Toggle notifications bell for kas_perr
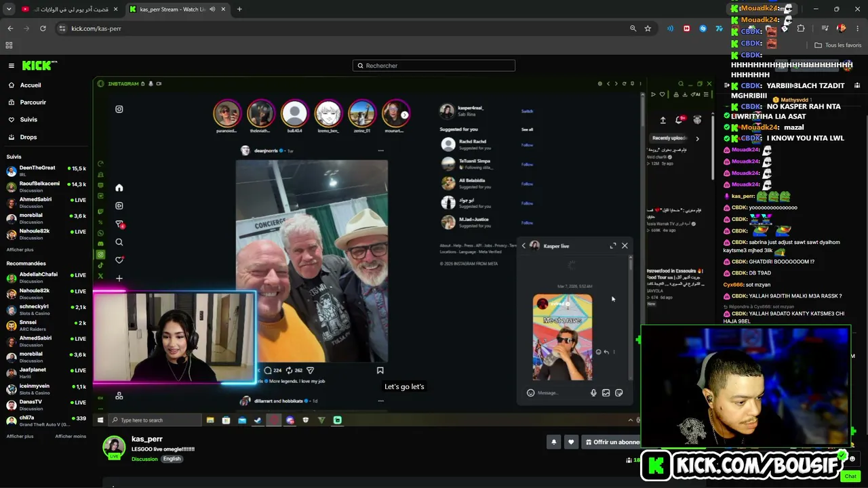868x488 pixels. tap(553, 442)
